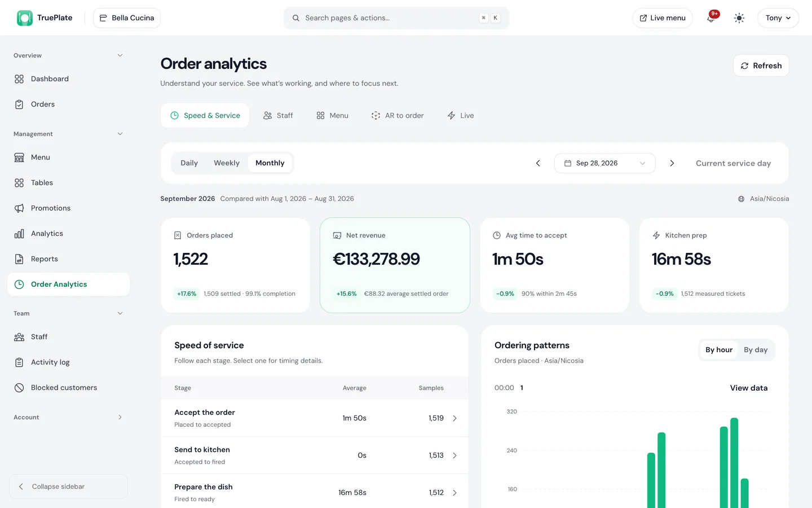Click the Orders placed card icon
Viewport: 812px width, 508px height.
coord(178,235)
